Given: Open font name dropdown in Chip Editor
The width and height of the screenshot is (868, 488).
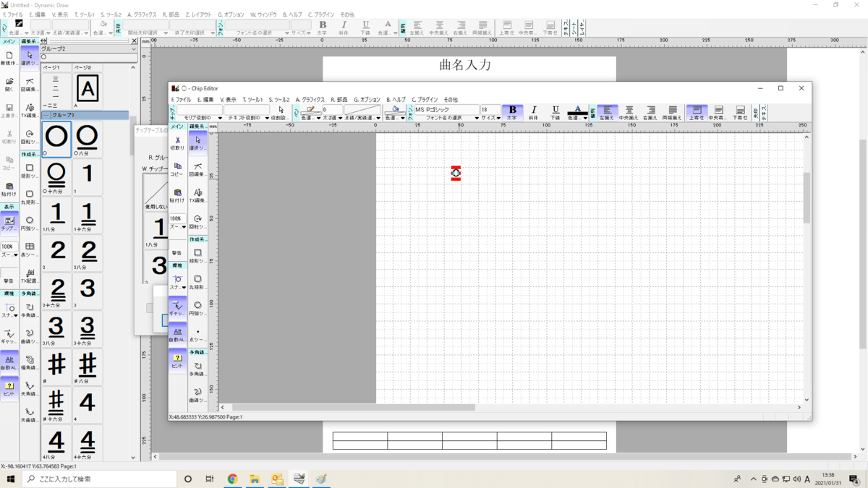Looking at the screenshot, I should 477,118.
